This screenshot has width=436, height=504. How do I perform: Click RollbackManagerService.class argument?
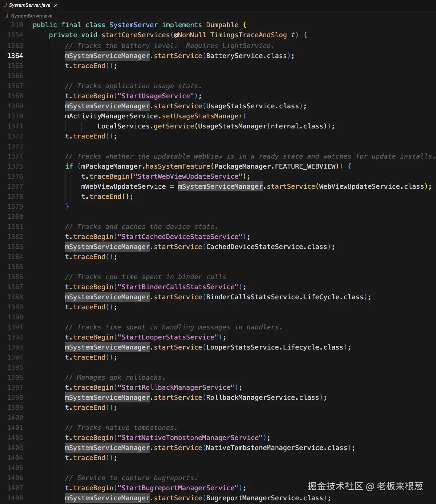click(262, 398)
